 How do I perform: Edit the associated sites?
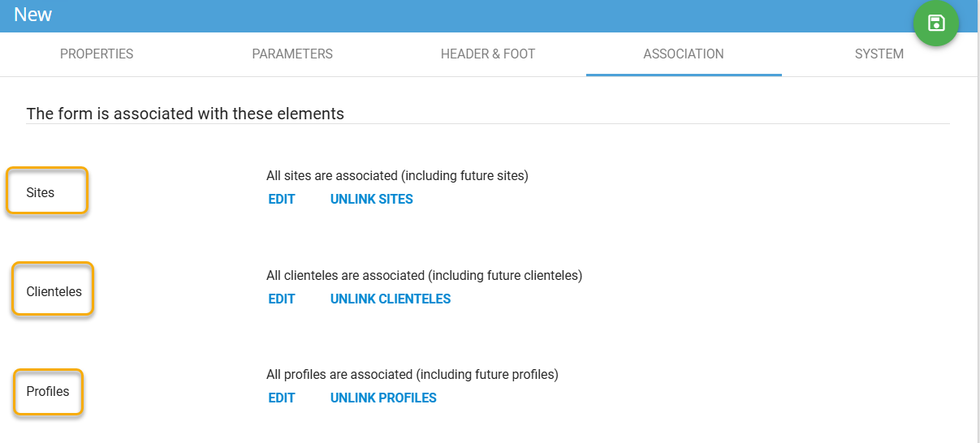tap(282, 200)
